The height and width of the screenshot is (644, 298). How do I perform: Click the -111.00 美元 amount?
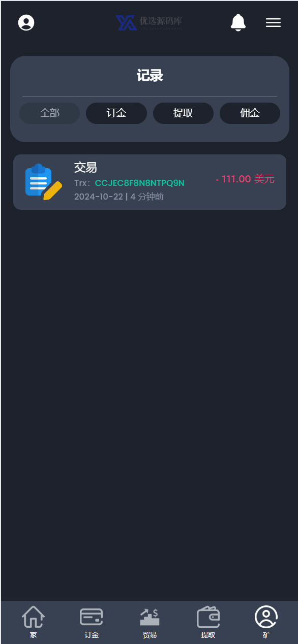pos(245,179)
